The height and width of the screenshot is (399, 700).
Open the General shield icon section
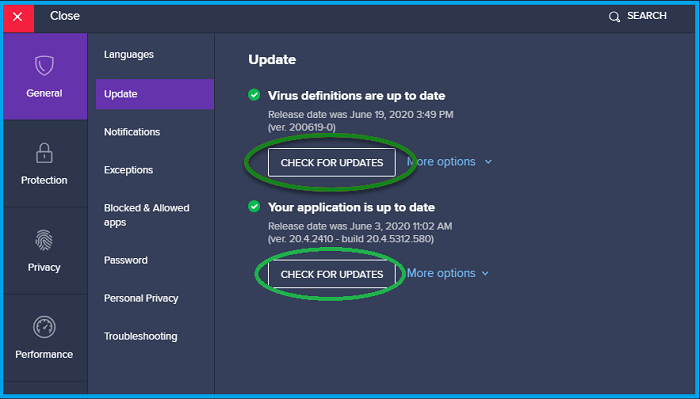(45, 76)
